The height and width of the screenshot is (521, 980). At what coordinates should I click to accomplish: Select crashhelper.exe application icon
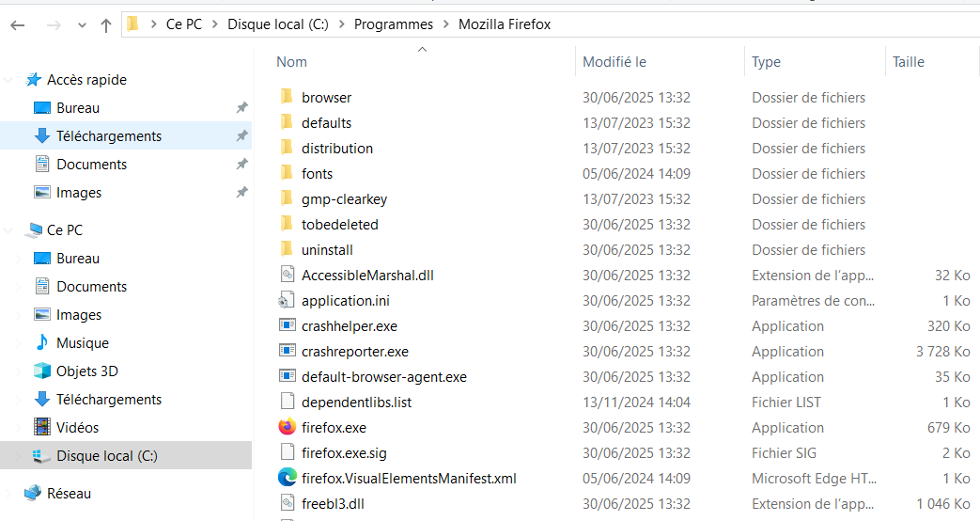point(287,325)
